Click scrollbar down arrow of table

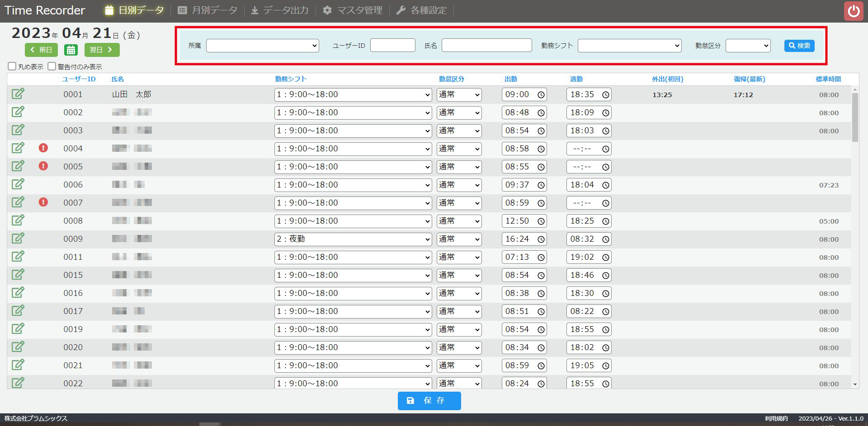click(x=855, y=384)
